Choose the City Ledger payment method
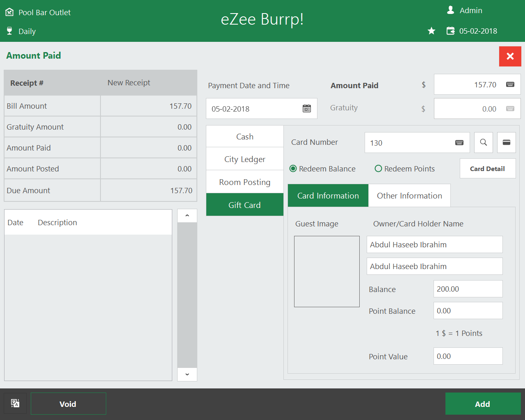525x420 pixels. 245,159
